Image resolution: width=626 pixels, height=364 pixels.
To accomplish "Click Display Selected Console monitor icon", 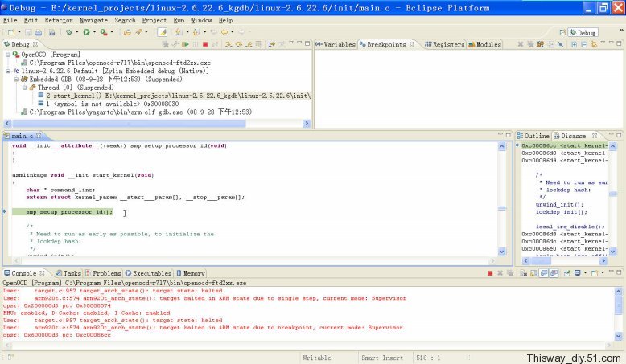I will tap(577, 273).
